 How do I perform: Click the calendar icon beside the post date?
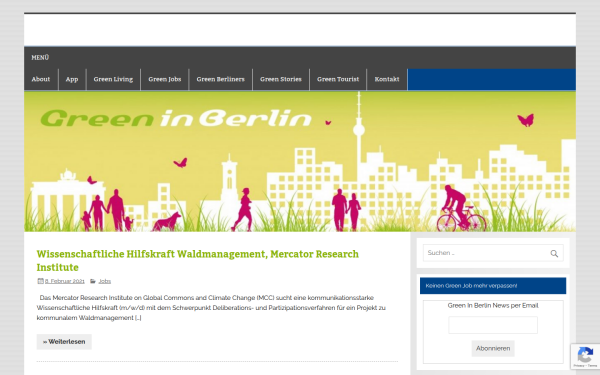pyautogui.click(x=40, y=281)
